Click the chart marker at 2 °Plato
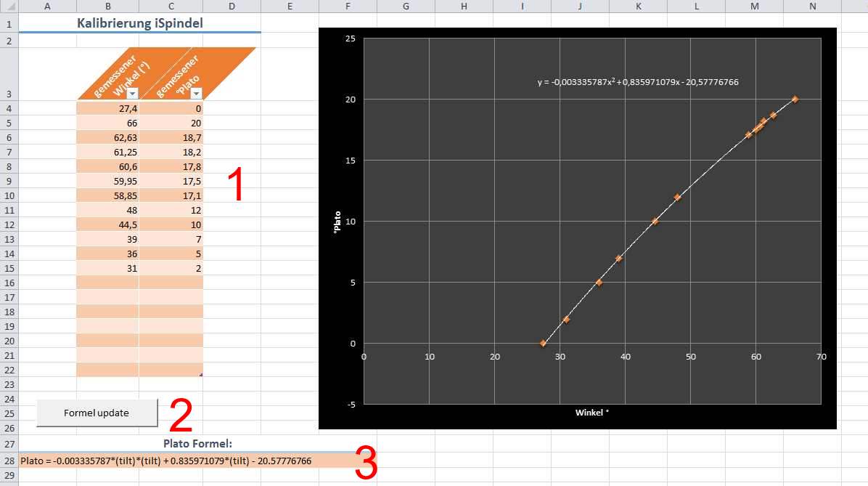Viewport: 868px width, 486px height. click(x=566, y=319)
